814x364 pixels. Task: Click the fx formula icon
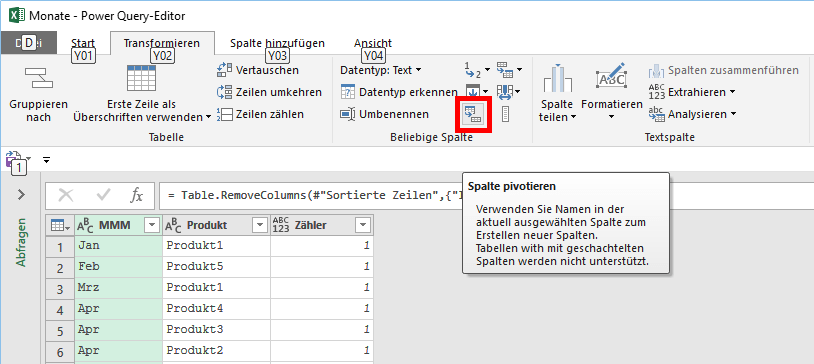136,195
